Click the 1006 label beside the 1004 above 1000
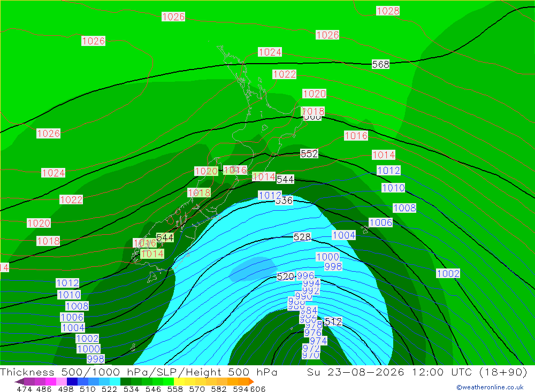 click(380, 222)
